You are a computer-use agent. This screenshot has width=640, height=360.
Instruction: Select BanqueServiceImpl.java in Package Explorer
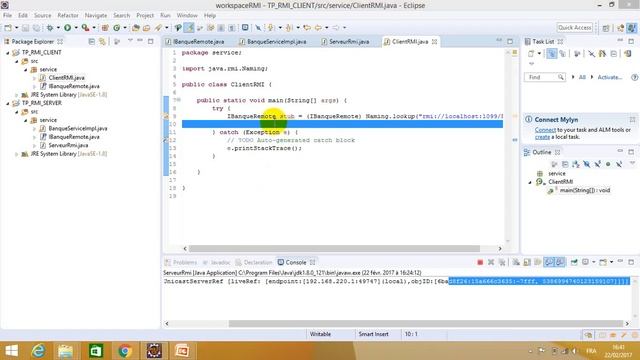[x=78, y=129]
